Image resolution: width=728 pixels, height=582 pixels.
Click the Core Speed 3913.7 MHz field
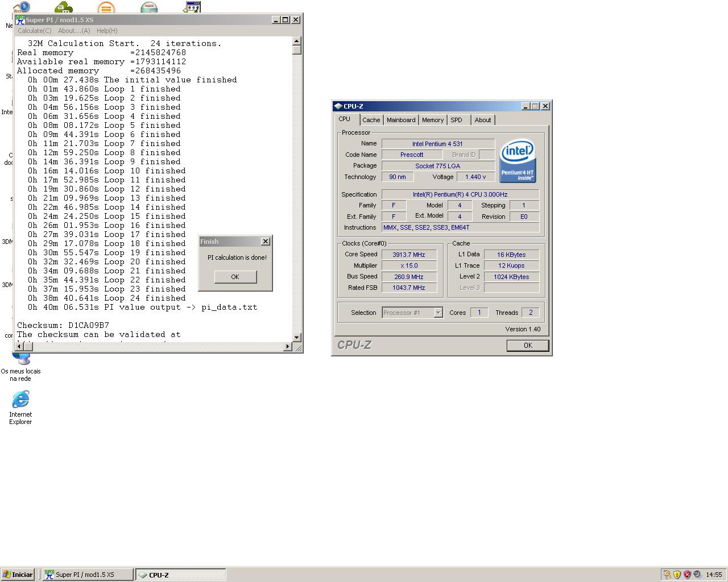(x=409, y=255)
